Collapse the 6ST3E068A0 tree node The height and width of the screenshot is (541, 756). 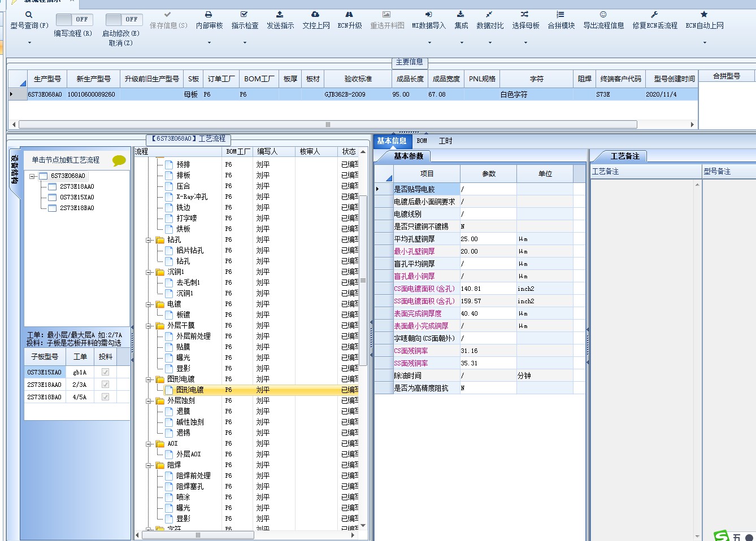[33, 176]
